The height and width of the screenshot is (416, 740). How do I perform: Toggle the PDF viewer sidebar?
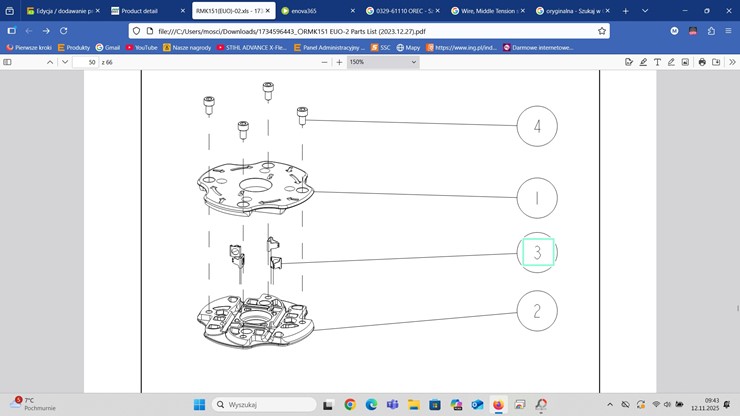[7, 62]
